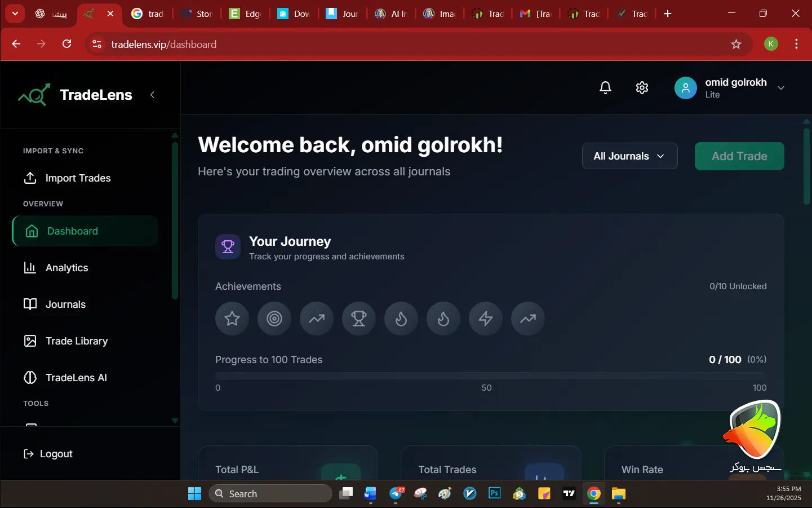Click the Progress to 100 Trades bar
Image resolution: width=812 pixels, height=508 pixels.
pos(490,376)
